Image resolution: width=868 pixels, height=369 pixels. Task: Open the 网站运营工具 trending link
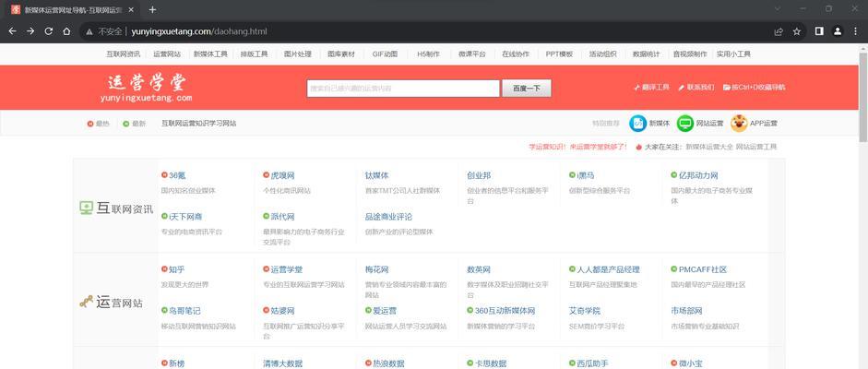[756, 148]
